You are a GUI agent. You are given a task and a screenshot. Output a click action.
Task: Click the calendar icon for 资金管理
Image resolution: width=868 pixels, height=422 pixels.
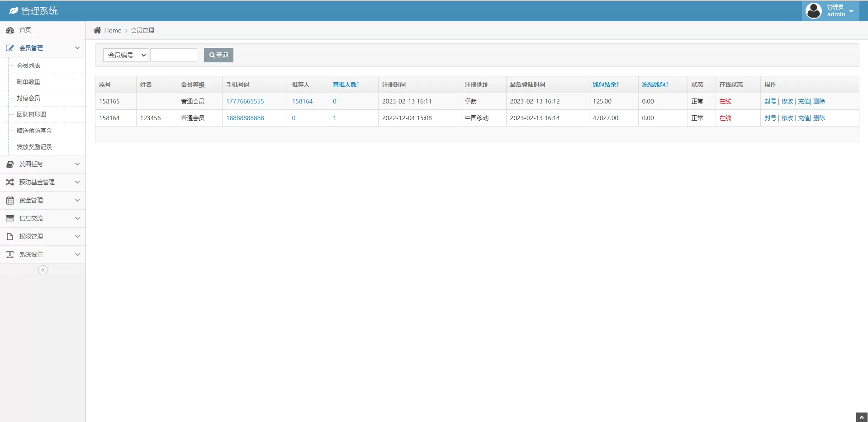(10, 200)
